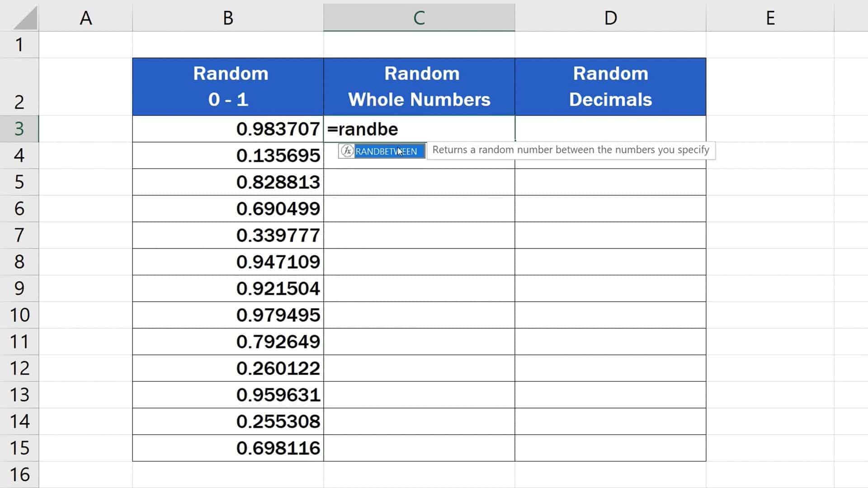This screenshot has height=488, width=868.
Task: Select row 15 header
Action: pos(19,448)
